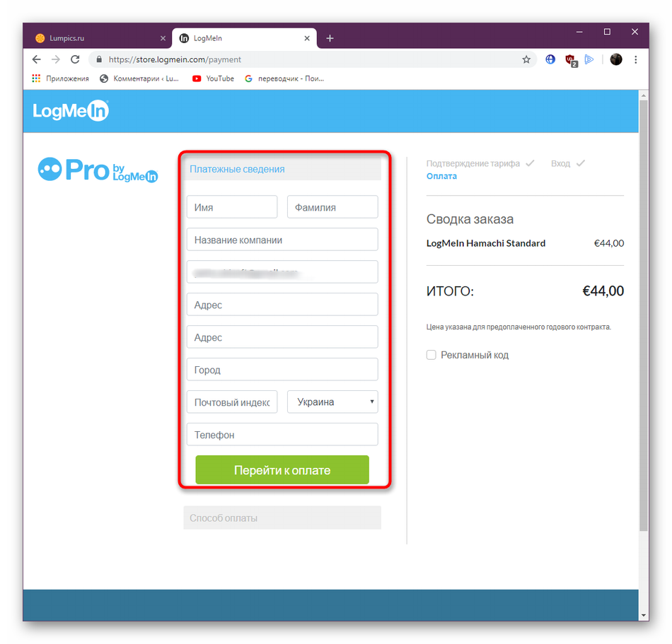
Task: Open the Chrome three-dot menu
Action: tap(636, 59)
